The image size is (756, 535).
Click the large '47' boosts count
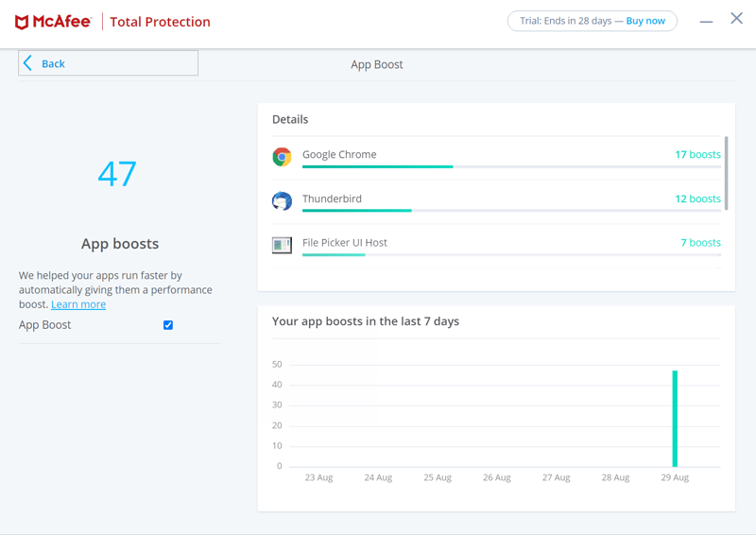pyautogui.click(x=117, y=174)
